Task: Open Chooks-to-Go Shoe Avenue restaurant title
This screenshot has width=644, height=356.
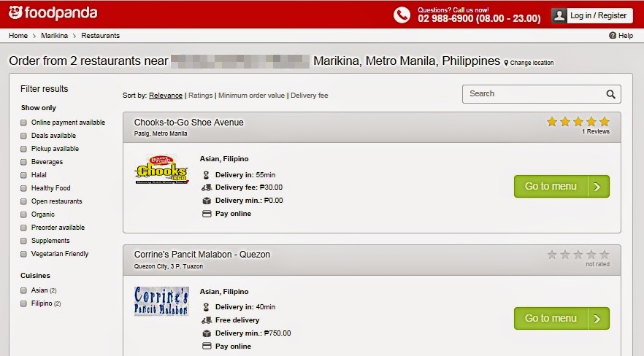Action: pos(188,123)
